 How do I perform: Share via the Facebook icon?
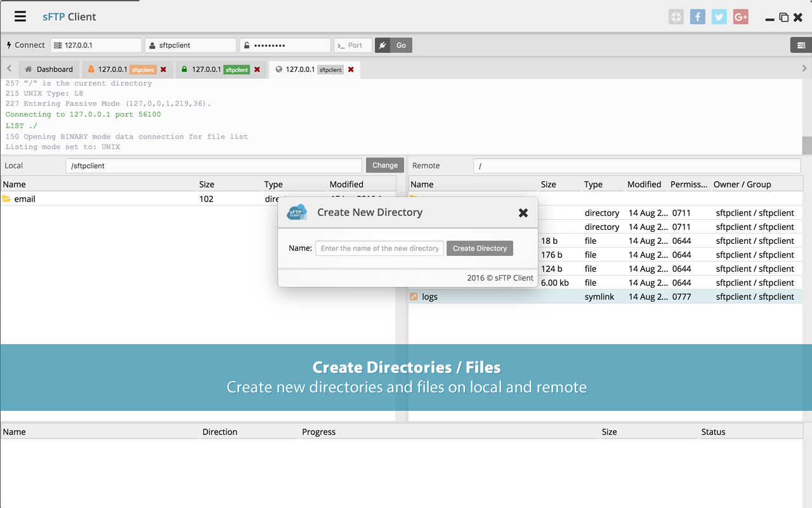[697, 17]
